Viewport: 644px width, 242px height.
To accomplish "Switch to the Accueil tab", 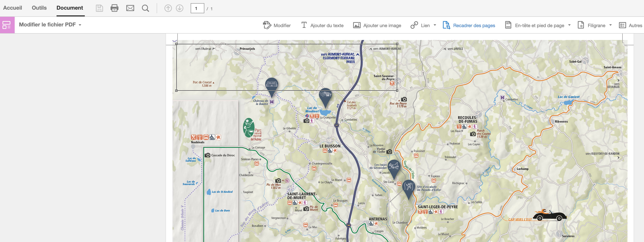I will (x=13, y=8).
